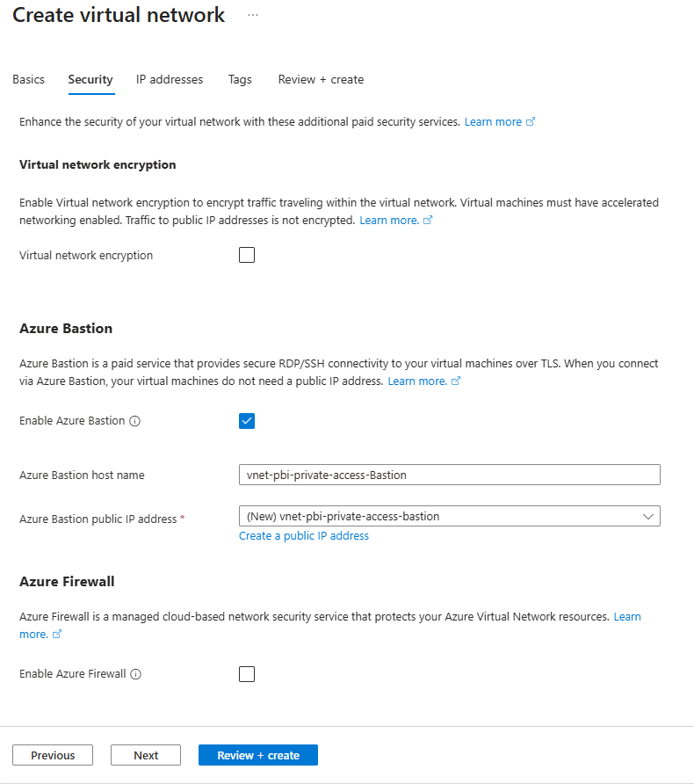
Task: Switch to the Basics tab
Action: coord(28,79)
